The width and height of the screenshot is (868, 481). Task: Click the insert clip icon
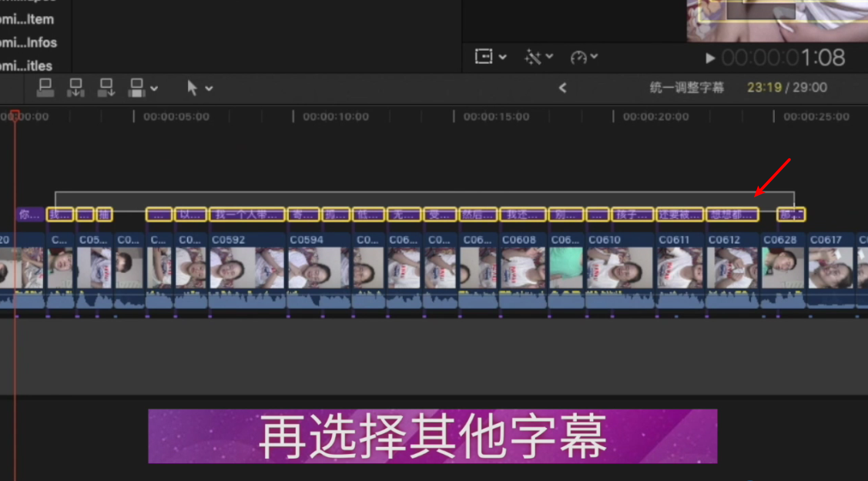pos(75,88)
